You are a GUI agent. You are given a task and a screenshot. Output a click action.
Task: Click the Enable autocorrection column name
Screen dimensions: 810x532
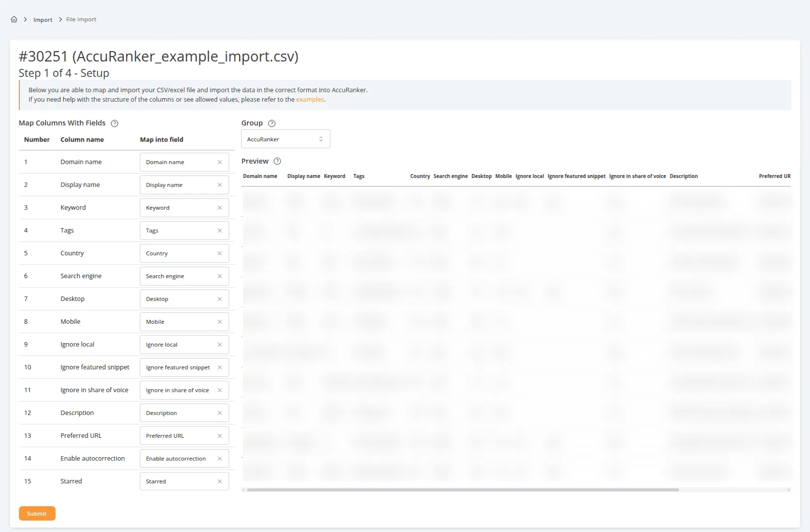point(93,459)
